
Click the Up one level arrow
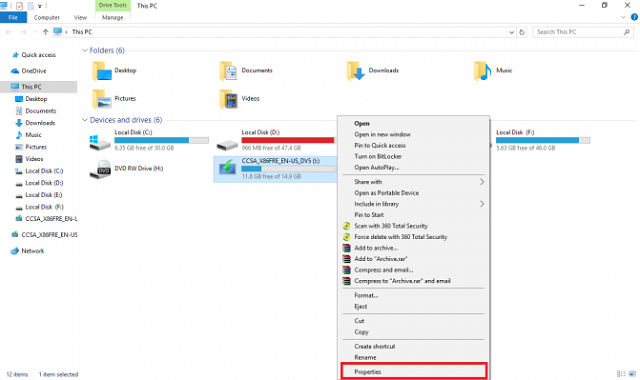(x=46, y=32)
